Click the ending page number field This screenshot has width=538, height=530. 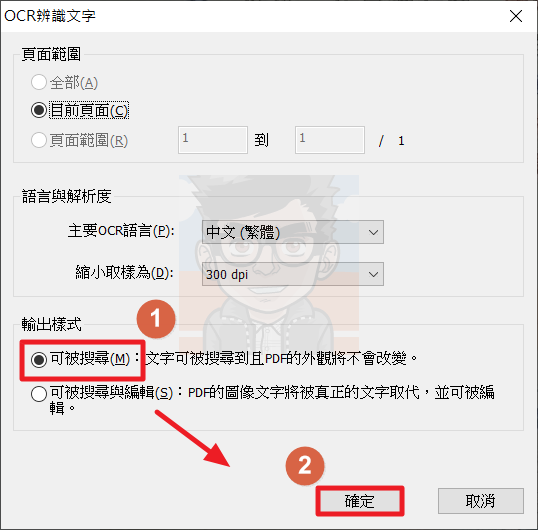[330, 140]
